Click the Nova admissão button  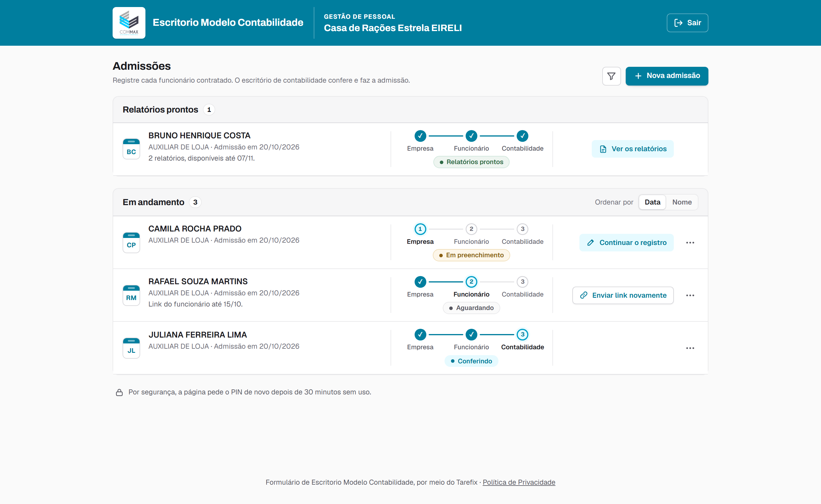click(x=666, y=76)
